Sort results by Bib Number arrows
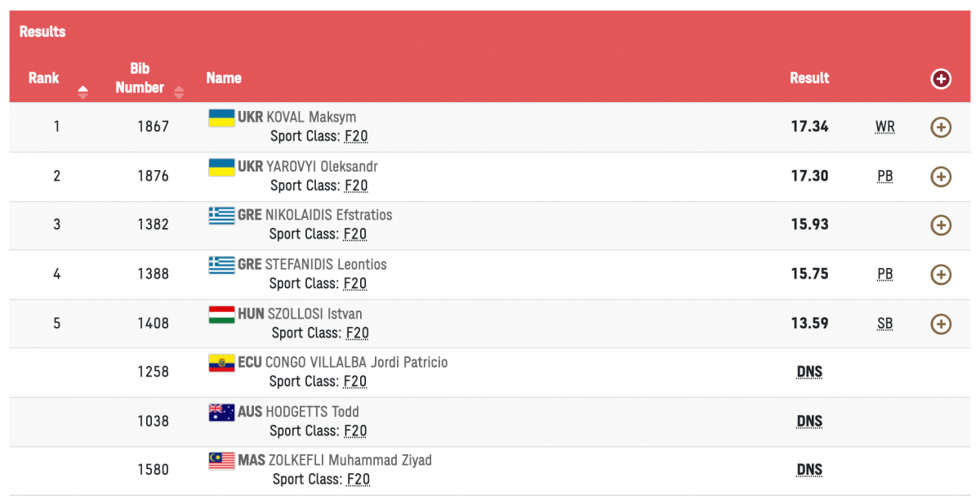 [x=179, y=92]
